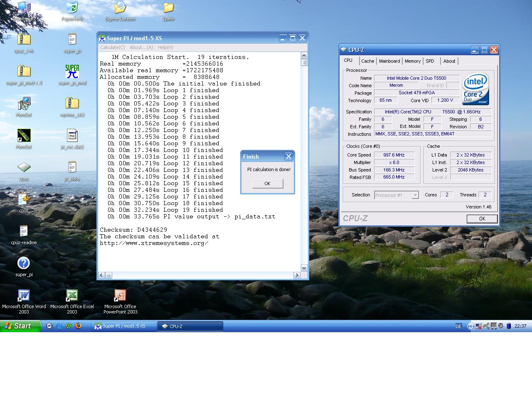The image size is (532, 414).
Task: Select the cpuz configuration file icon
Action: [x=24, y=199]
